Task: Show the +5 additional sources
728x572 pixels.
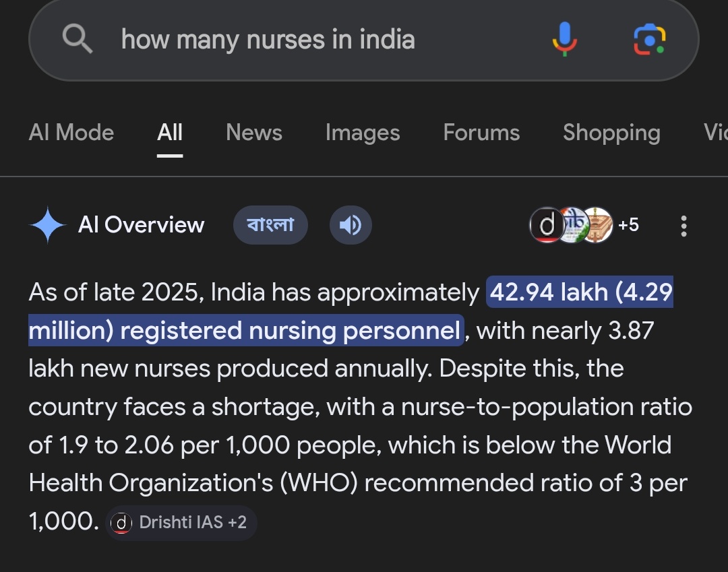Action: click(628, 225)
